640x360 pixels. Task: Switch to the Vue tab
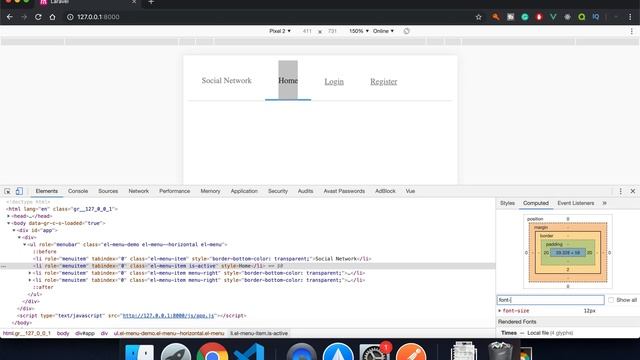410,191
